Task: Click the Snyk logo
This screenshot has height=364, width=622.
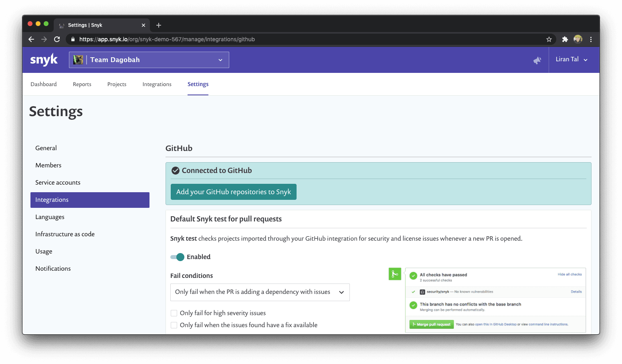Action: [x=44, y=60]
